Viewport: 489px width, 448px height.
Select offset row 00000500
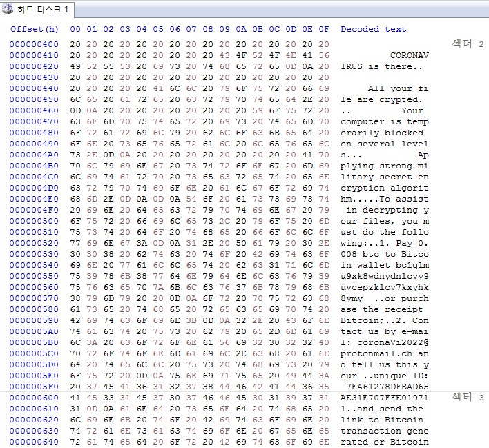pos(34,221)
